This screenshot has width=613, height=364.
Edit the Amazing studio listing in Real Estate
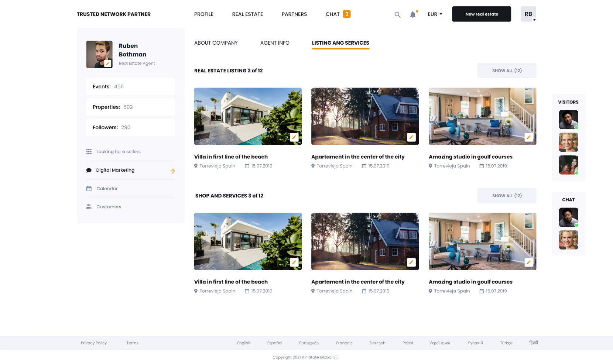[528, 137]
